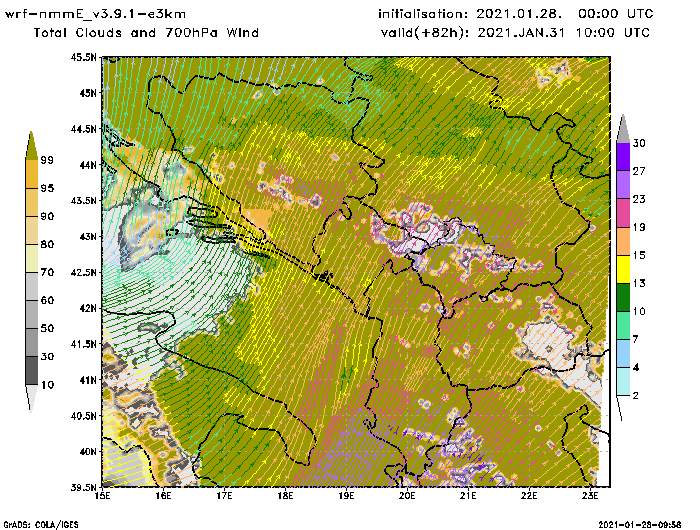
Task: Click the cloud scale top arrow above 99
Action: click(x=31, y=147)
